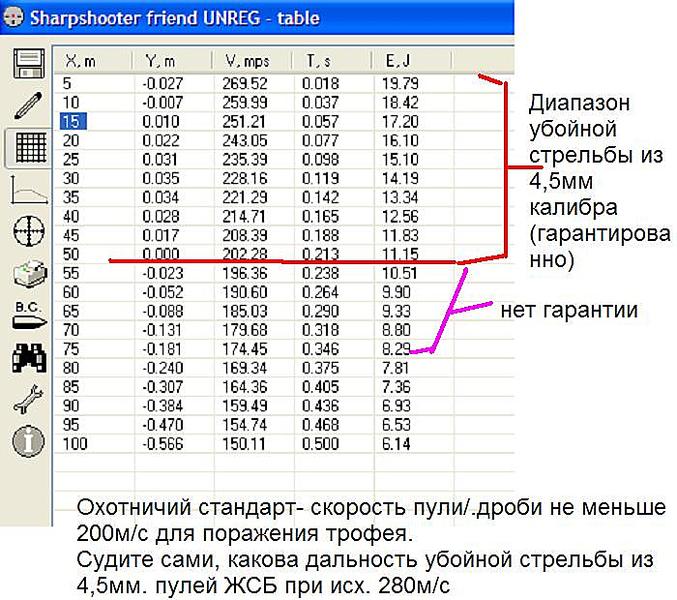Show the trajectory graph icon
Image resolution: width=677 pixels, height=600 pixels.
click(28, 189)
